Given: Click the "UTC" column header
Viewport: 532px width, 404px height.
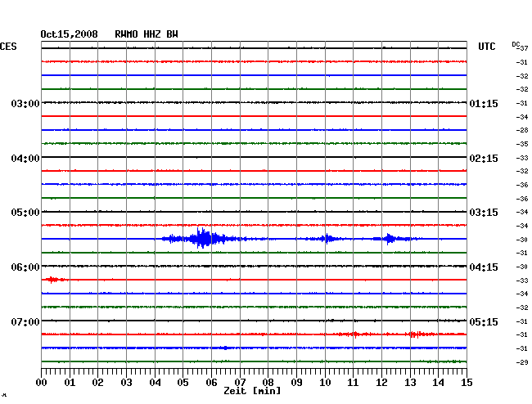Looking at the screenshot, I should (x=486, y=47).
